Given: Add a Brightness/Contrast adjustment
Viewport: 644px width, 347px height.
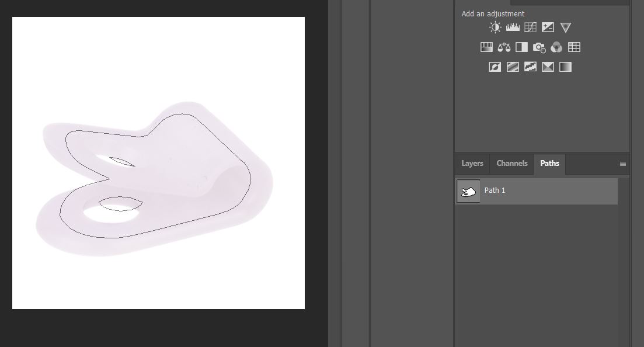Looking at the screenshot, I should [495, 27].
